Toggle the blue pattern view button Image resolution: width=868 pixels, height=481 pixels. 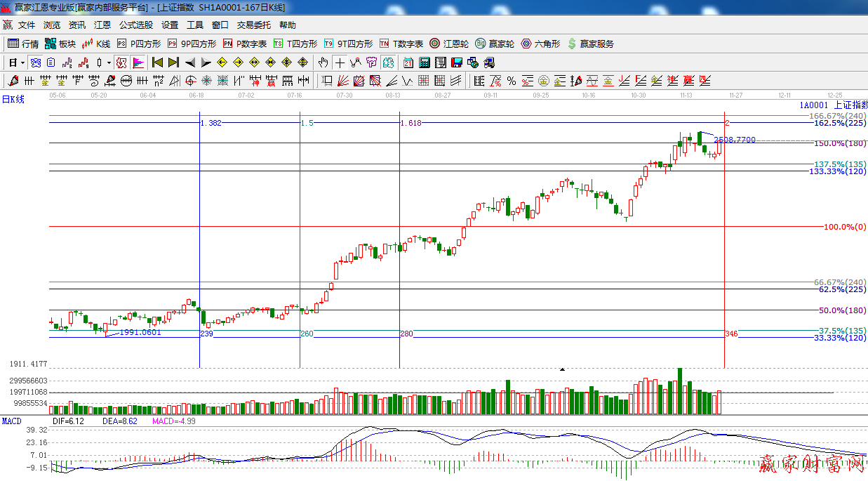click(35, 62)
